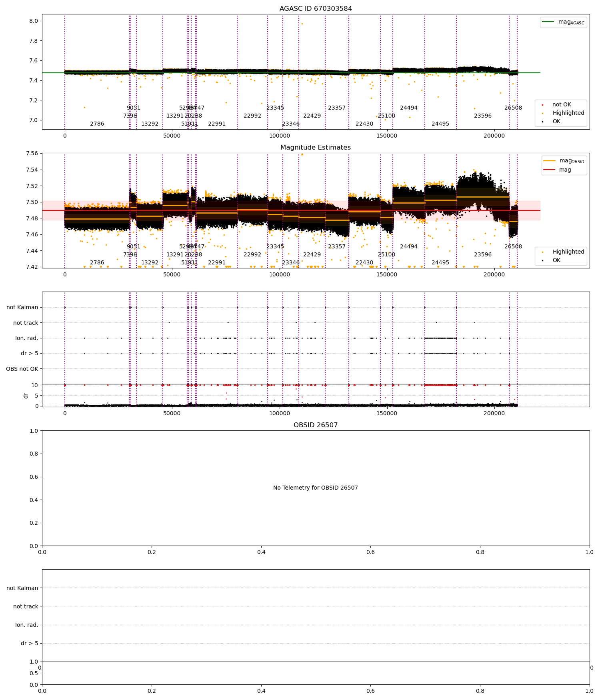Click OBSID label 23346 in Magnitude Estimates plot

(291, 263)
